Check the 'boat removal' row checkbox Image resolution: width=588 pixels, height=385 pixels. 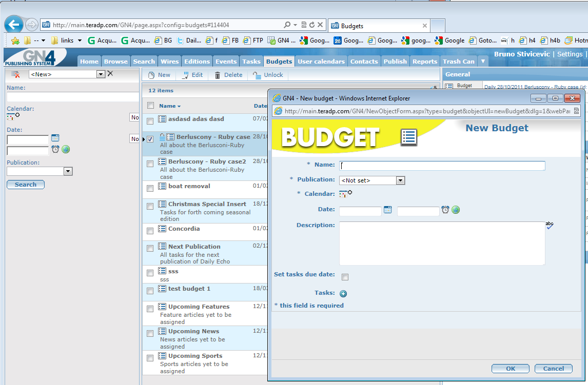coord(150,188)
